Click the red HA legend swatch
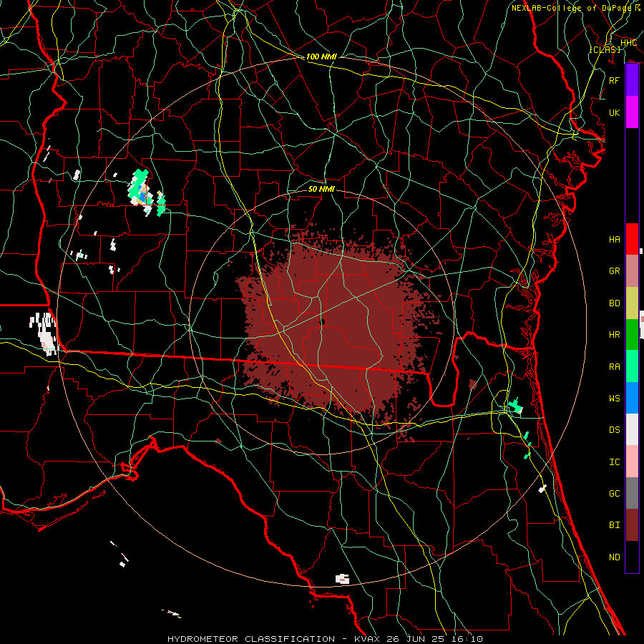This screenshot has height=644, width=644. click(632, 239)
